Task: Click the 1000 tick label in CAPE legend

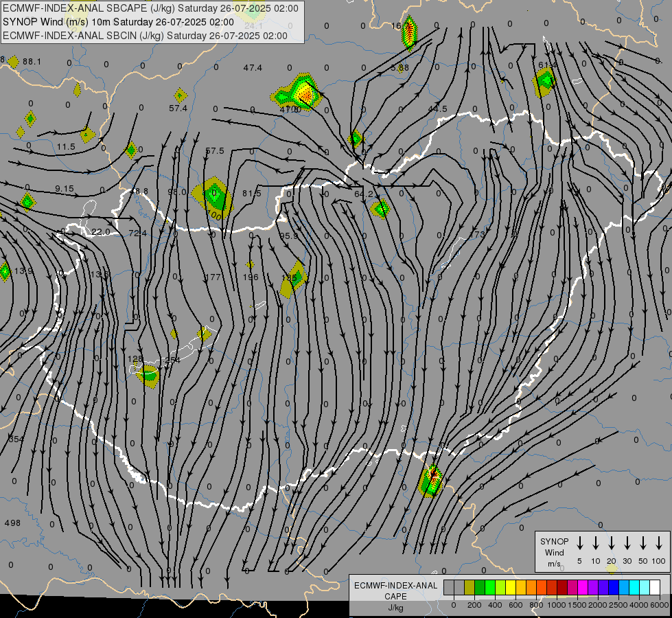Action: pos(556,605)
